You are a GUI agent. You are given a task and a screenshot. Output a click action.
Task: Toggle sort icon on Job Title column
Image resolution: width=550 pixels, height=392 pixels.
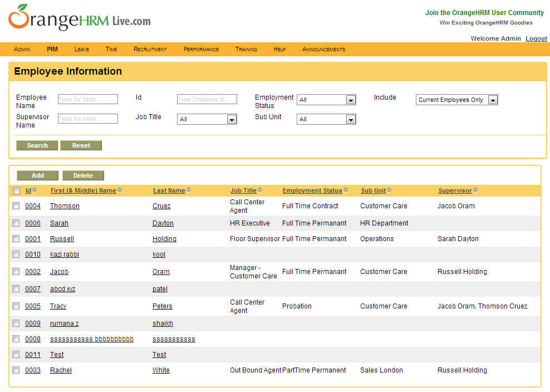point(260,190)
